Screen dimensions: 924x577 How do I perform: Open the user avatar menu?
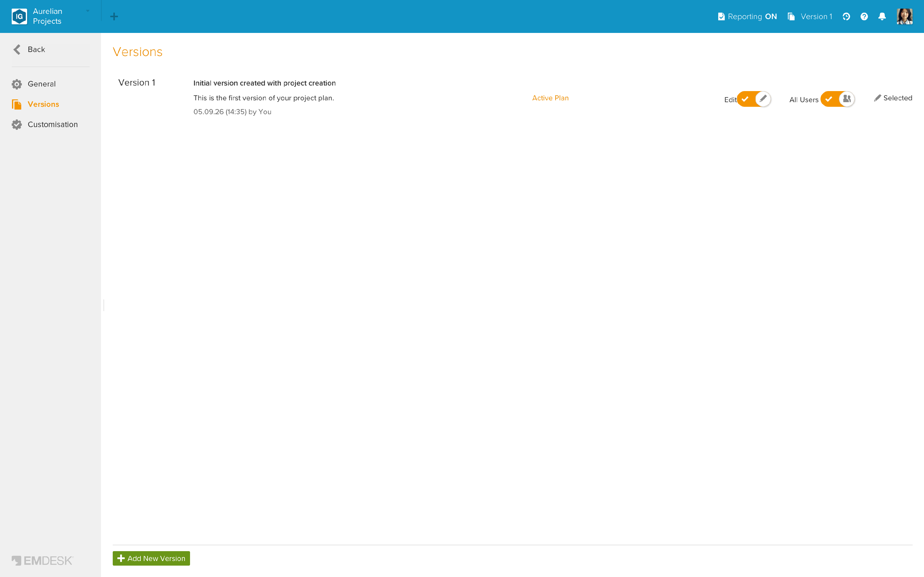coord(905,16)
